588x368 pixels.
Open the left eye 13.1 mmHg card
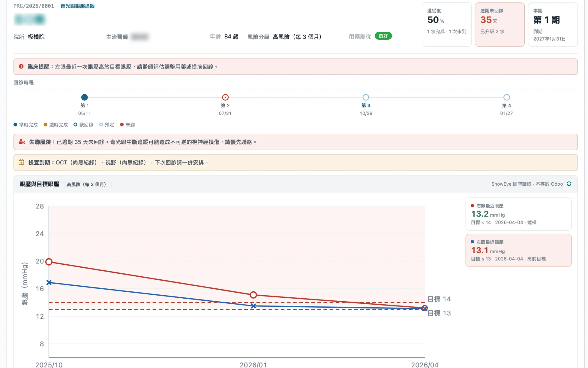point(518,250)
